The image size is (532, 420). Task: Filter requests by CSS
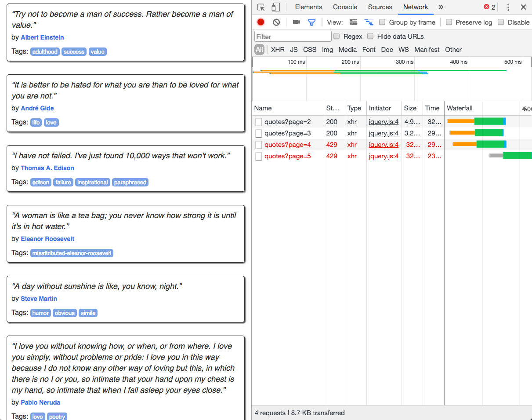(x=310, y=50)
